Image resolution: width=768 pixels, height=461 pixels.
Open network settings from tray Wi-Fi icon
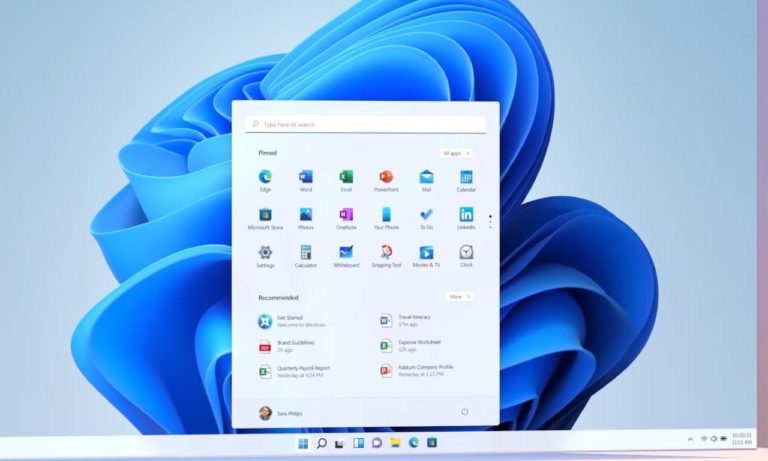[x=704, y=439]
